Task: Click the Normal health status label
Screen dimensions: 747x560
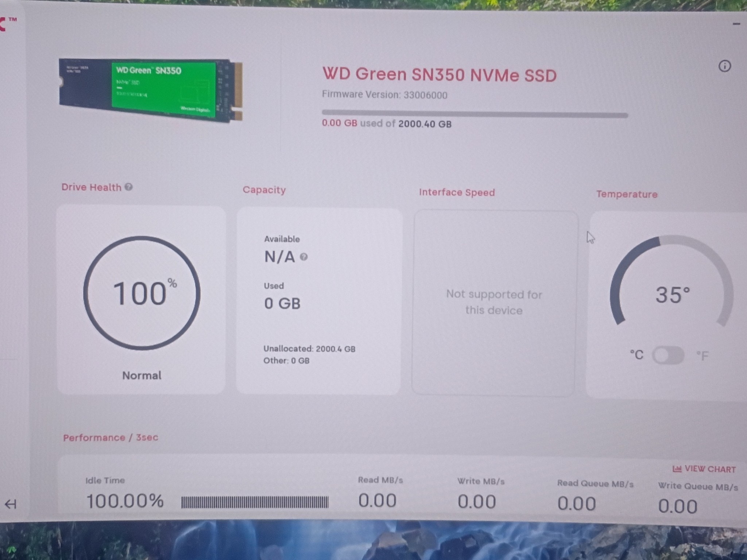Action: click(142, 376)
